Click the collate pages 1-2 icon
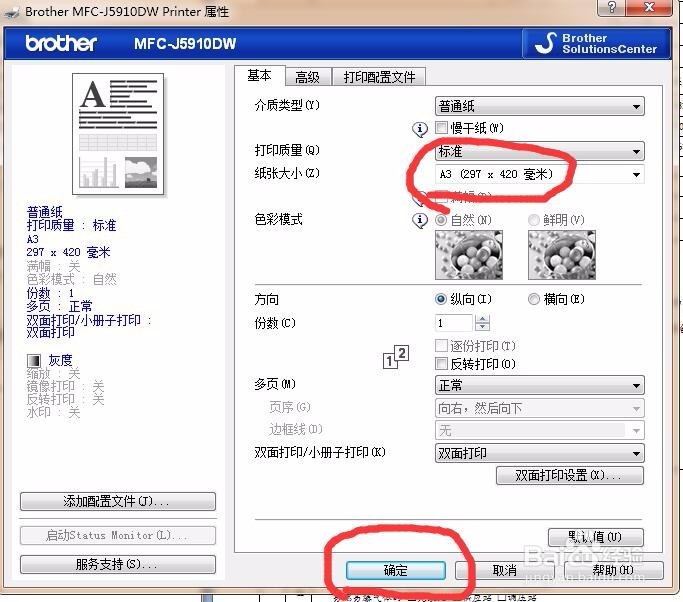The height and width of the screenshot is (602, 683). click(396, 358)
